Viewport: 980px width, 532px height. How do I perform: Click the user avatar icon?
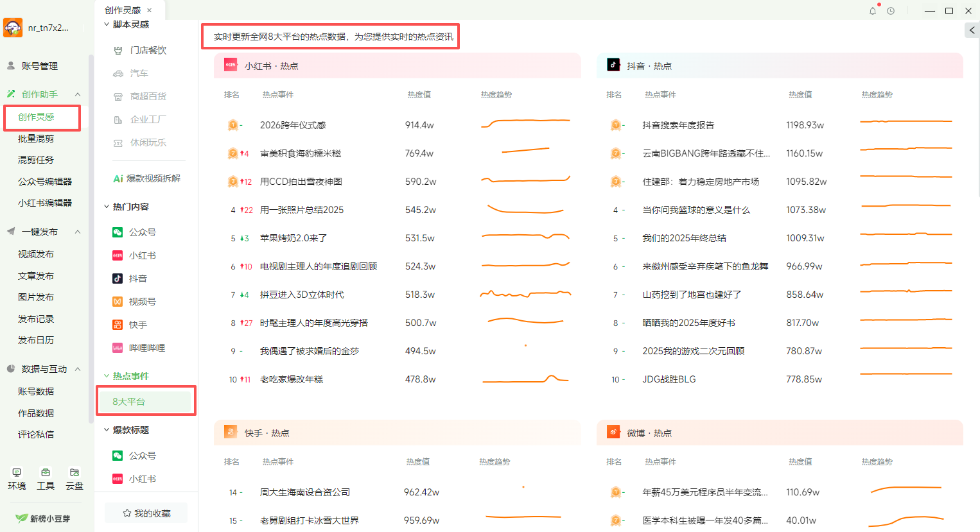point(13,28)
